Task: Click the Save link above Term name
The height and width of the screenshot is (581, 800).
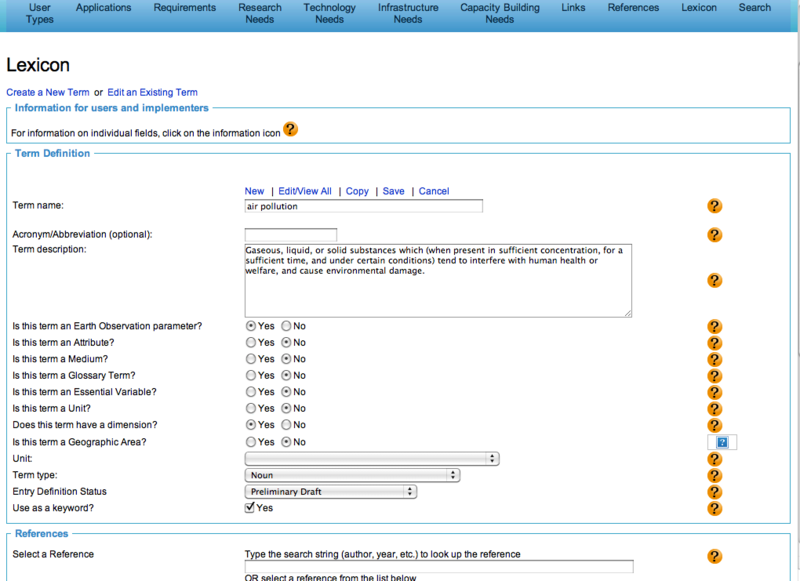Action: 393,191
